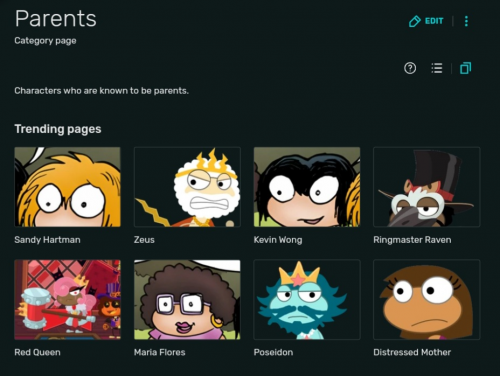
Task: Select the gallery view icon
Action: [x=465, y=68]
